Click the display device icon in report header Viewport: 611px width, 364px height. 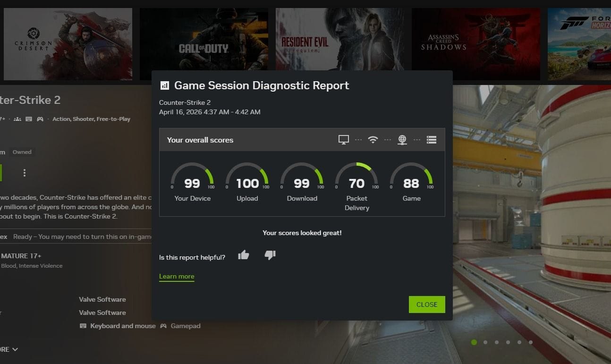[x=343, y=139]
